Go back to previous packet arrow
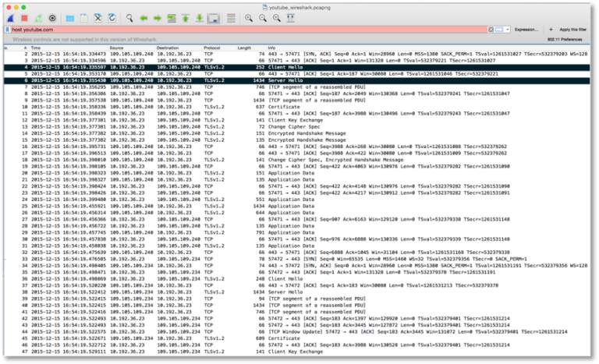599x364 pixels. coord(144,16)
